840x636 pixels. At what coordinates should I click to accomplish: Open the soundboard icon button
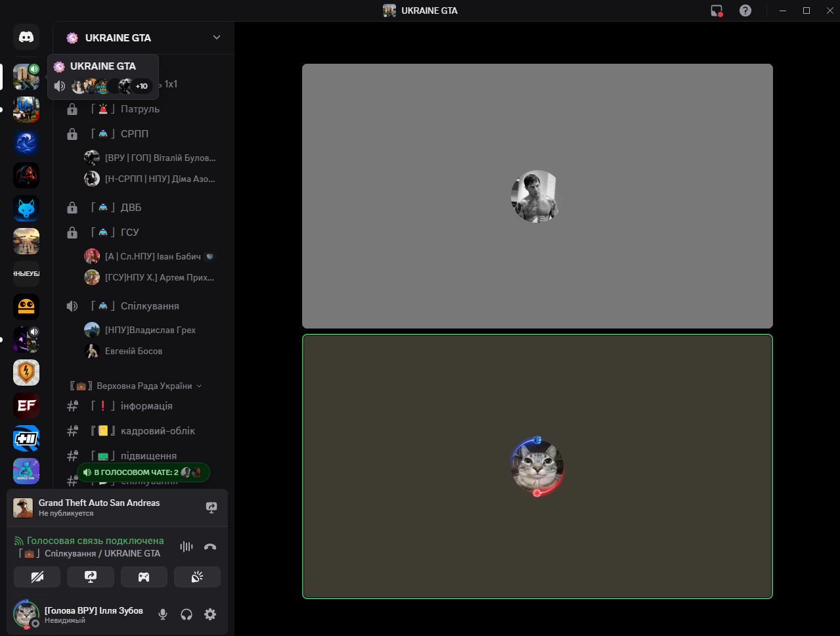(x=197, y=577)
